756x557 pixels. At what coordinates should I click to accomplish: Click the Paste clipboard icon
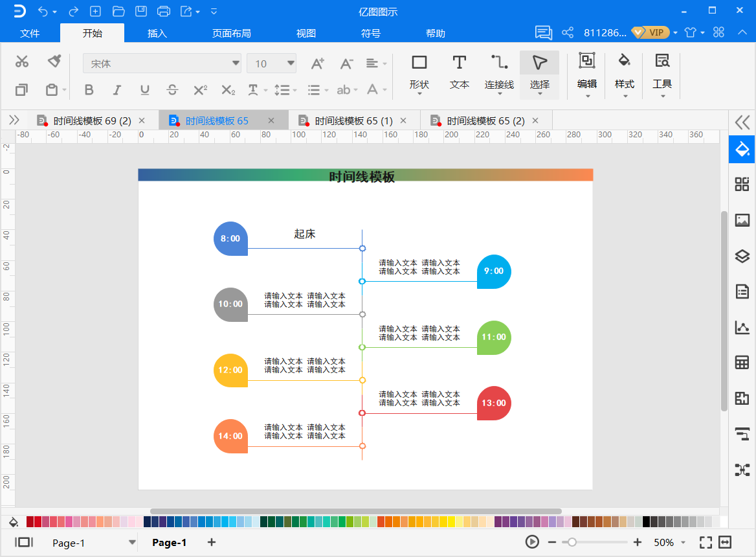(x=52, y=89)
